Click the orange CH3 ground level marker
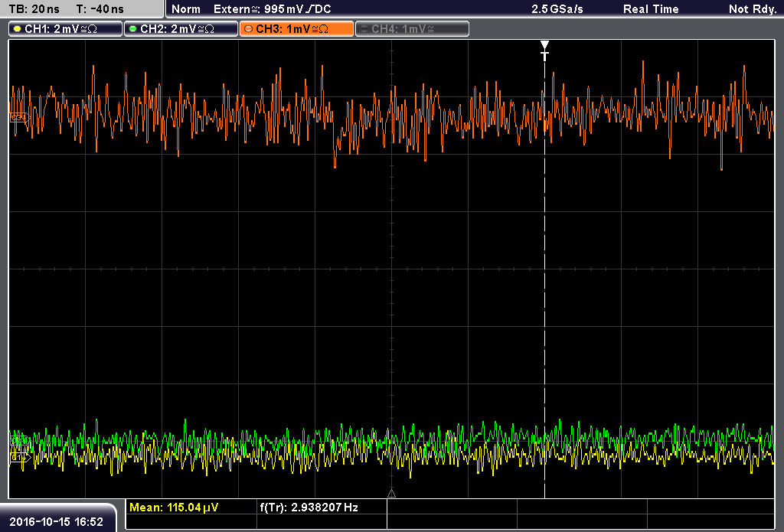Viewport: 784px width, 532px height. 19,118
